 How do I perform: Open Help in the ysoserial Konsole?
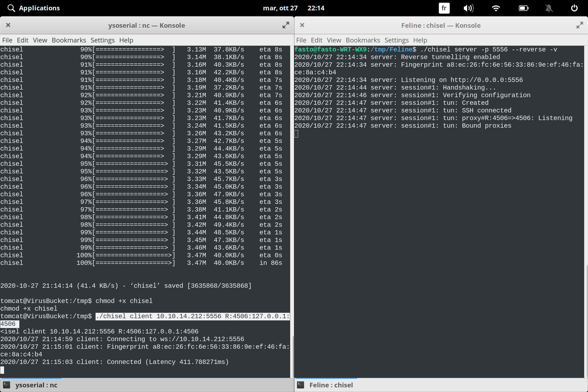126,40
